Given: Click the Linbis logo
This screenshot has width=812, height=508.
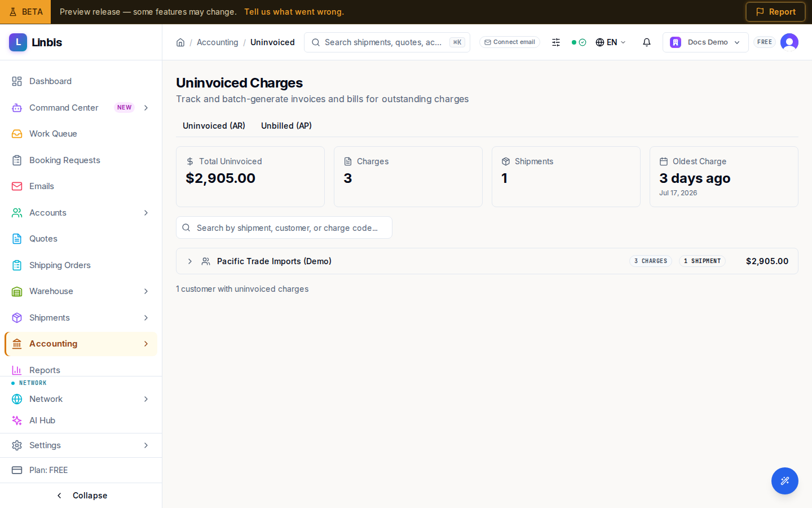Looking at the screenshot, I should coord(36,42).
